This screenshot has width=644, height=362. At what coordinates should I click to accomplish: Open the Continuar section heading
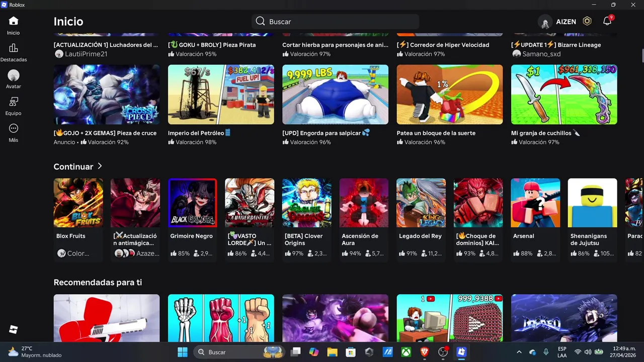point(73,166)
